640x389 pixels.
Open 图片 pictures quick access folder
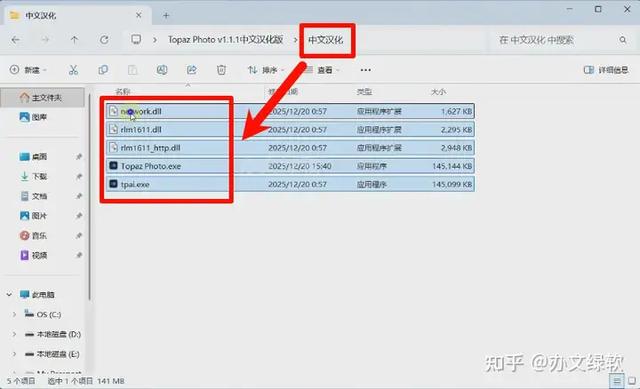tap(33, 216)
